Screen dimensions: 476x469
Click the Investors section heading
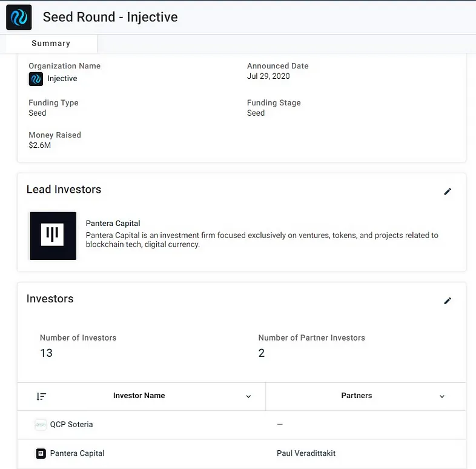[x=50, y=299]
